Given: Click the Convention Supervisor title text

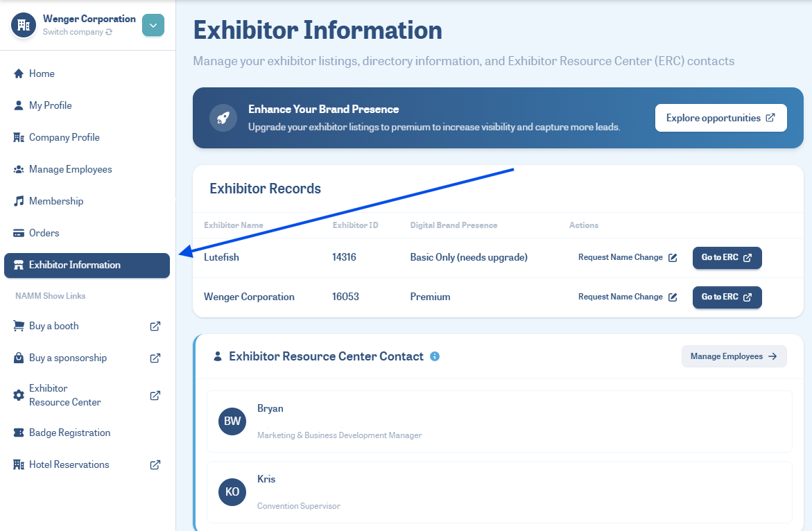Looking at the screenshot, I should [x=299, y=506].
